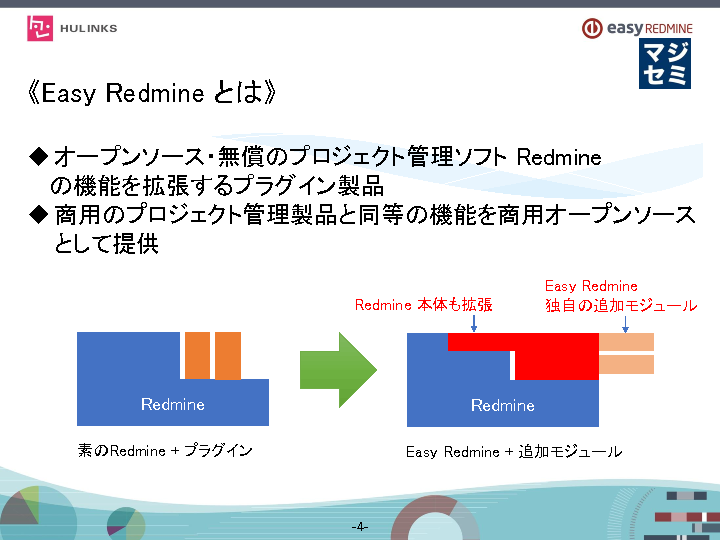Image resolution: width=720 pixels, height=540 pixels.
Task: Select the slide title 《Easy Redmine とは》
Action: (152, 94)
